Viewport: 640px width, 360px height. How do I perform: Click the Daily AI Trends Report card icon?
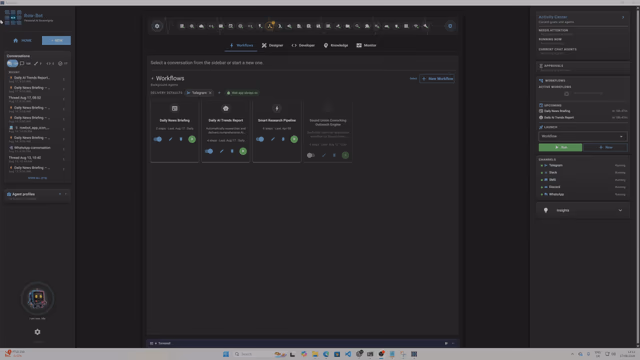click(x=226, y=108)
